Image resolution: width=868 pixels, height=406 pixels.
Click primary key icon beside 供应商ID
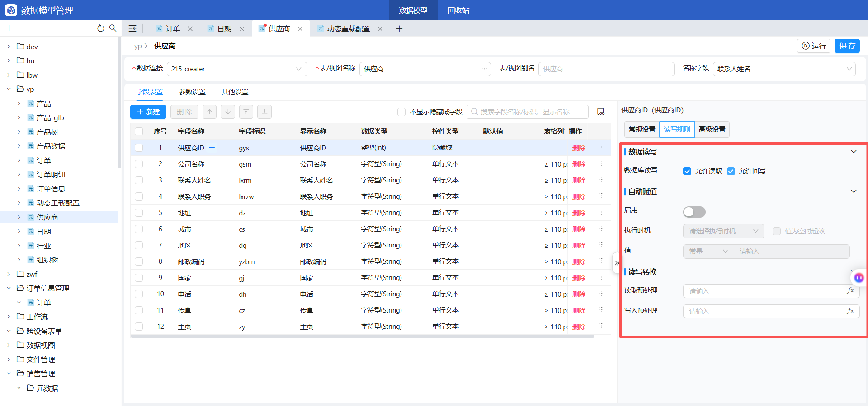(212, 149)
